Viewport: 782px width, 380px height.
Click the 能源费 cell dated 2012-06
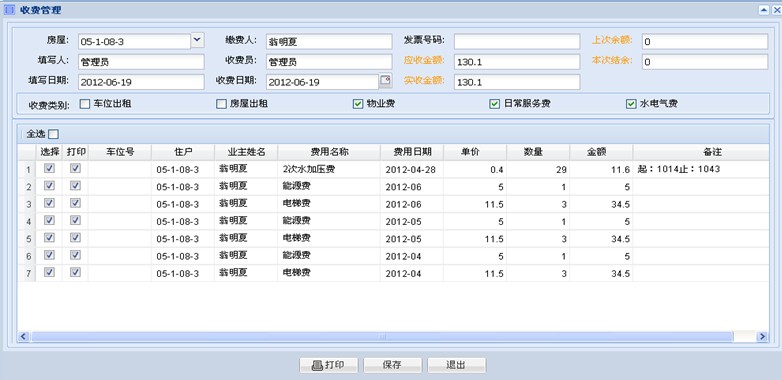tap(329, 187)
